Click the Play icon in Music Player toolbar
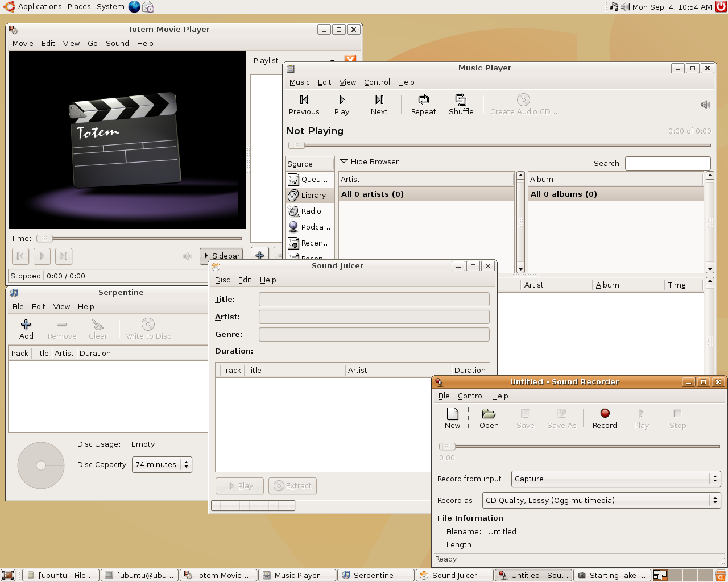728x582 pixels. [x=342, y=100]
